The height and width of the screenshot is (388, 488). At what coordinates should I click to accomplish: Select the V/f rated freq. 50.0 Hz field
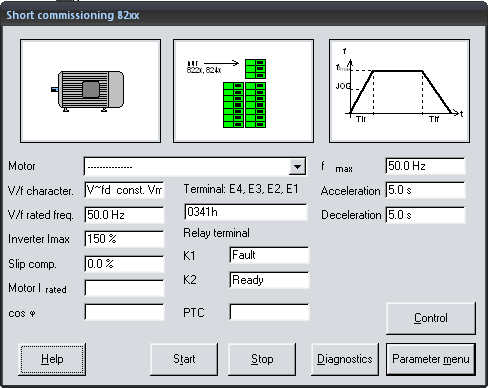[124, 215]
